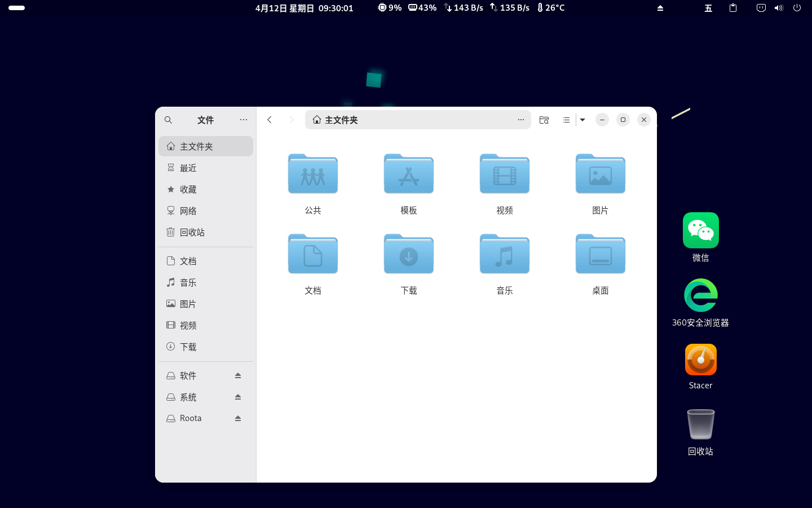This screenshot has height=508, width=812.
Task: Open the clipboard indicator in top bar
Action: pos(733,8)
